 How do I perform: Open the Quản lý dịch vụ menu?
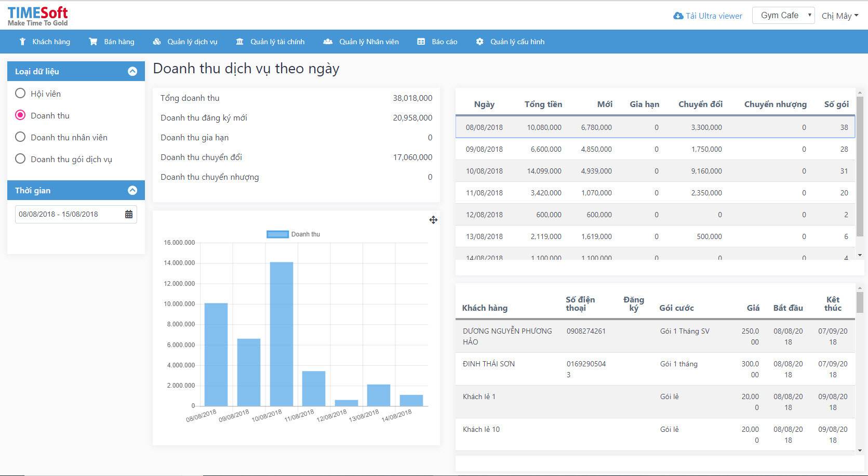[185, 42]
